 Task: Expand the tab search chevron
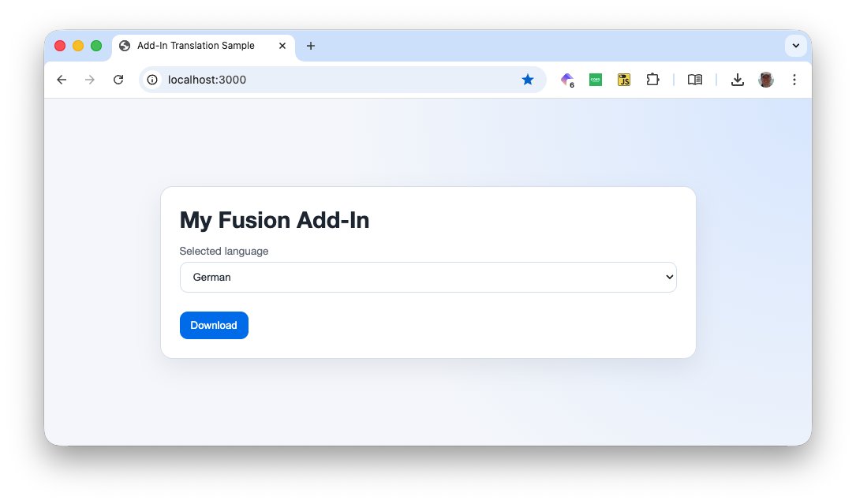coord(796,46)
